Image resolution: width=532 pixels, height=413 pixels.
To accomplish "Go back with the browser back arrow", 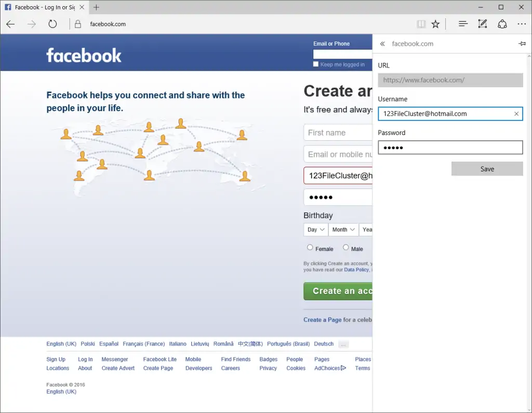I will (x=10, y=24).
